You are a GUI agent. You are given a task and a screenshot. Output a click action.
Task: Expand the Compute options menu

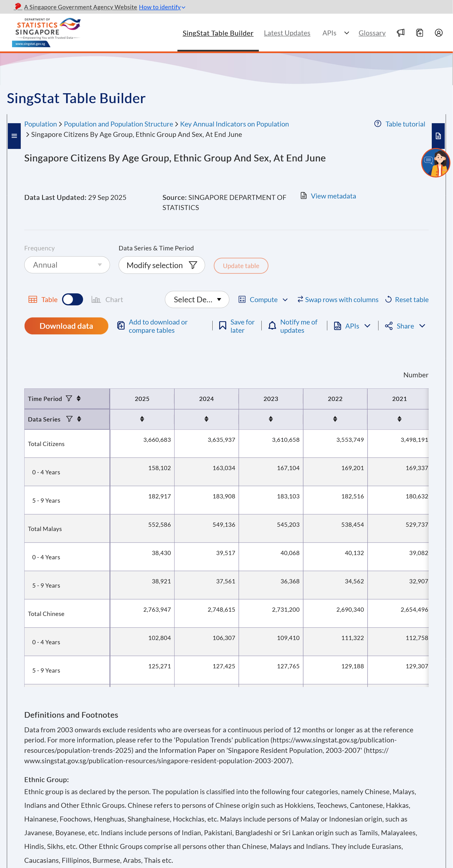pos(263,299)
